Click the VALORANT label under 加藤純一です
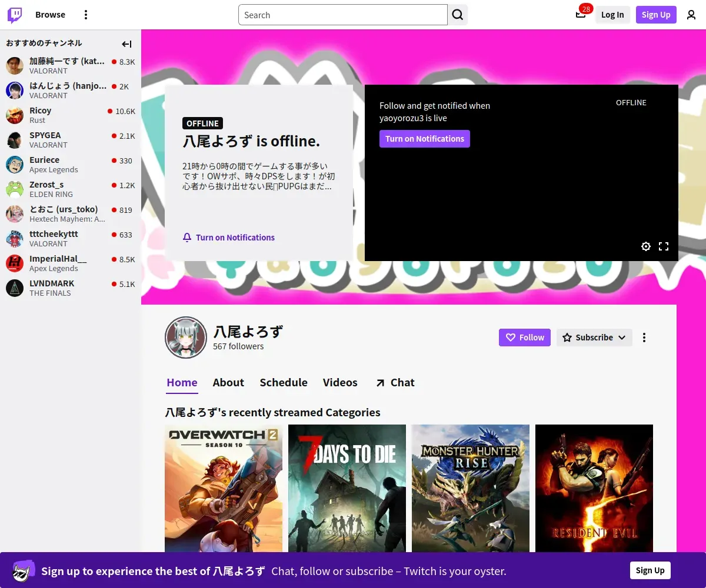The height and width of the screenshot is (588, 706). (48, 71)
